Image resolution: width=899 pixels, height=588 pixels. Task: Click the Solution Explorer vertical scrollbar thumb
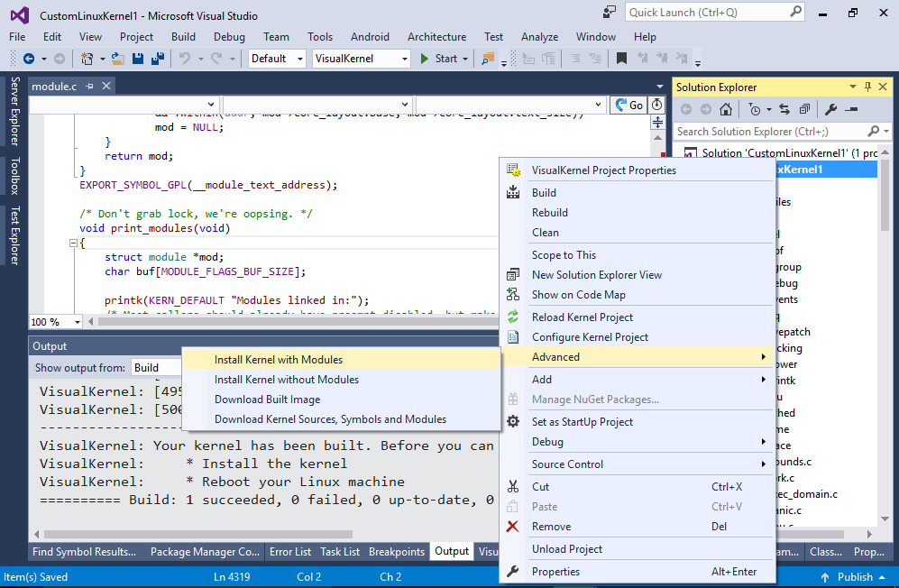885,195
